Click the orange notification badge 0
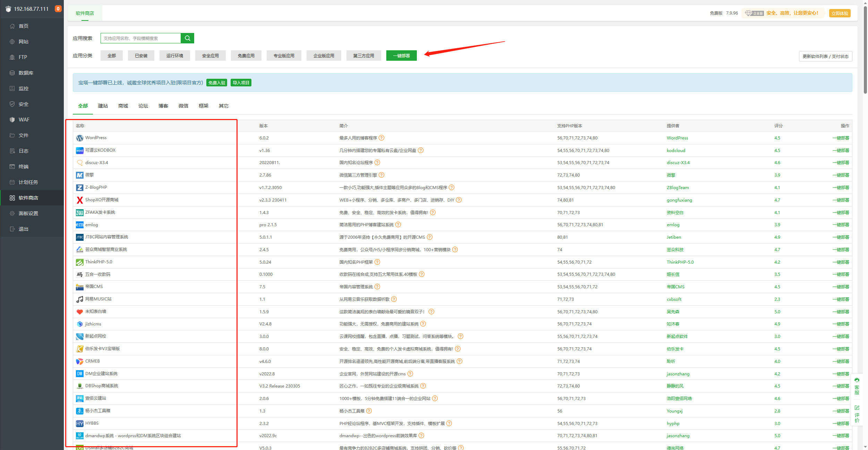This screenshot has width=868, height=450. (58, 9)
